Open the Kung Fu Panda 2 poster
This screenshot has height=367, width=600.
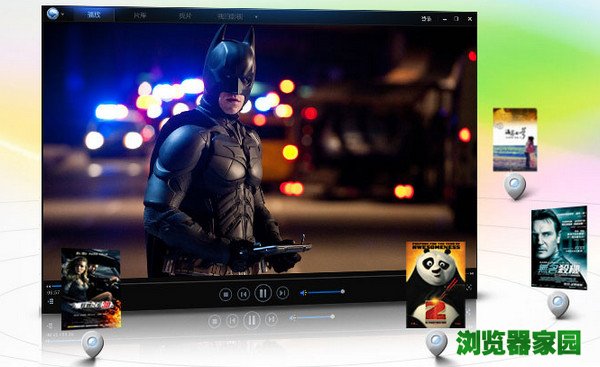436,284
